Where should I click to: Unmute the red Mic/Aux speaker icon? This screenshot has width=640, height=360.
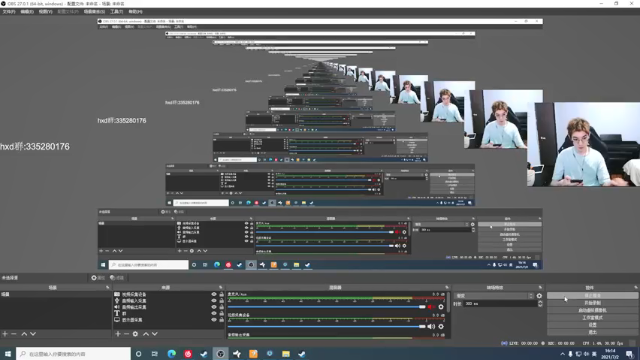pos(431,307)
